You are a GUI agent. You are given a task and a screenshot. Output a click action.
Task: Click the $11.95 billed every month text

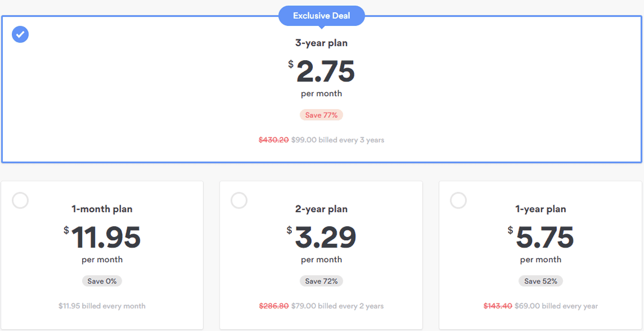pos(102,306)
